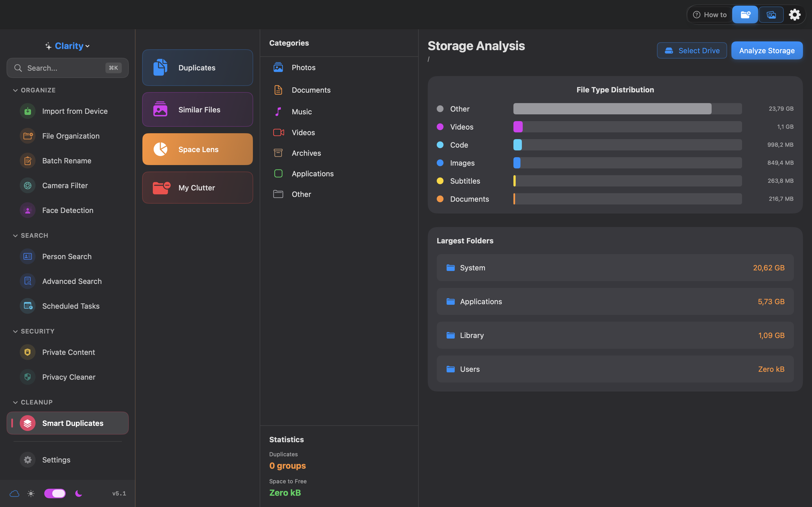The width and height of the screenshot is (812, 507).
Task: Click the search field in the sidebar
Action: (67, 68)
